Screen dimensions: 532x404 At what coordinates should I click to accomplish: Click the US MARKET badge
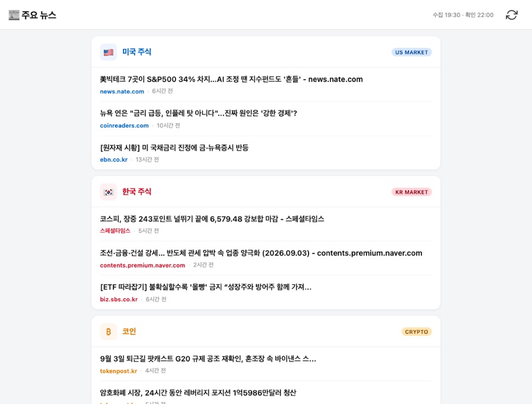(x=411, y=52)
